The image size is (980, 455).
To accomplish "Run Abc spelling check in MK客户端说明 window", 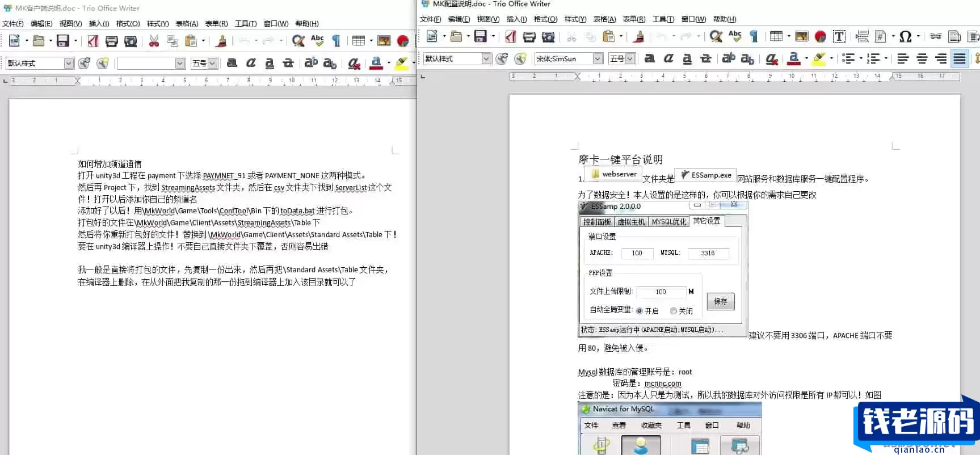I will [317, 41].
